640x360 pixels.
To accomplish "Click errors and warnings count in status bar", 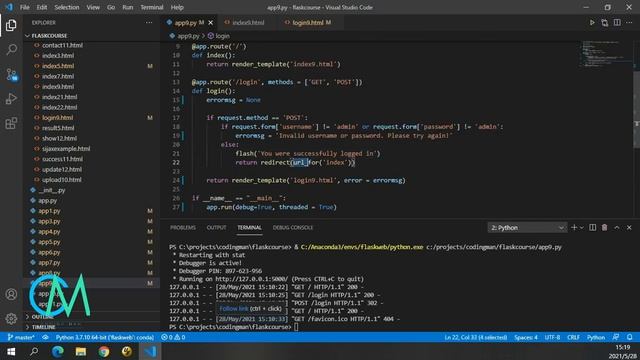I will coord(173,337).
